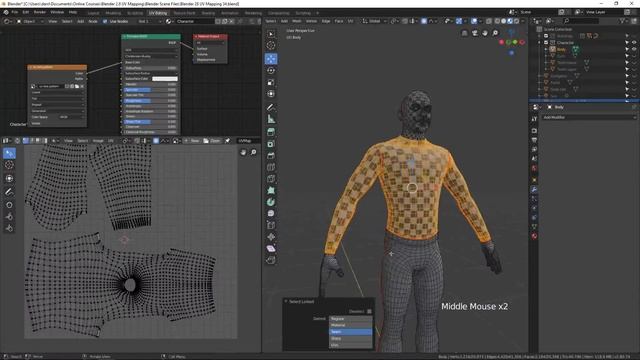Choose Material in the delimit dropdown list
This screenshot has width=640, height=360.
(x=351, y=325)
